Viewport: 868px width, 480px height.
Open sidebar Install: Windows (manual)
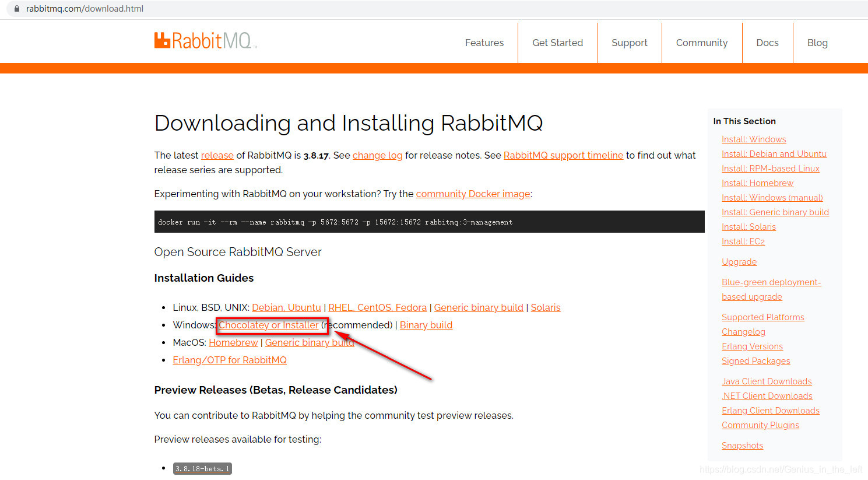(x=772, y=198)
